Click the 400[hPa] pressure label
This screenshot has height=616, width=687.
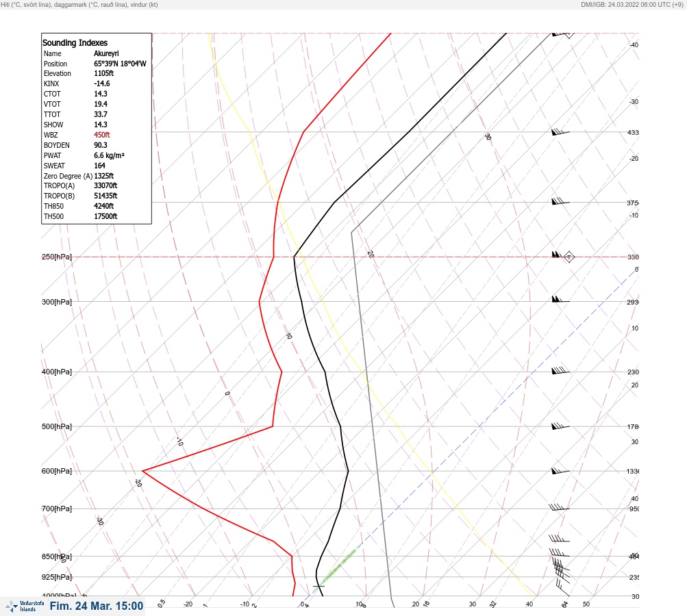(x=57, y=372)
